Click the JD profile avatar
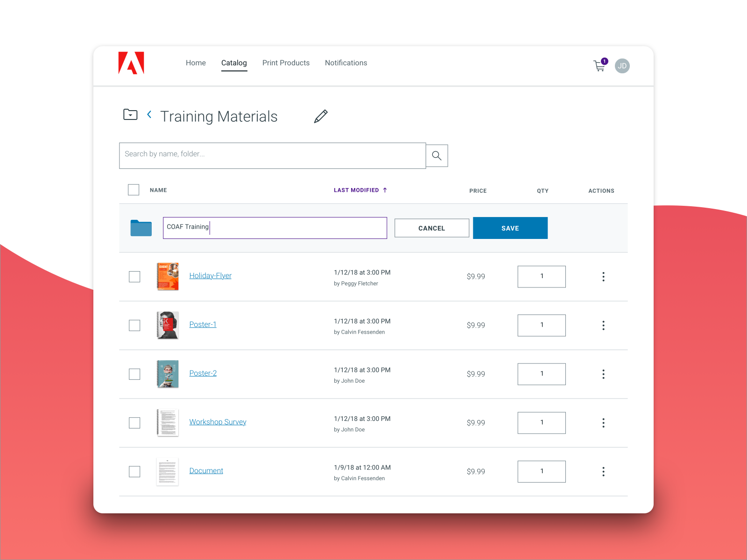Image resolution: width=747 pixels, height=560 pixels. (622, 66)
